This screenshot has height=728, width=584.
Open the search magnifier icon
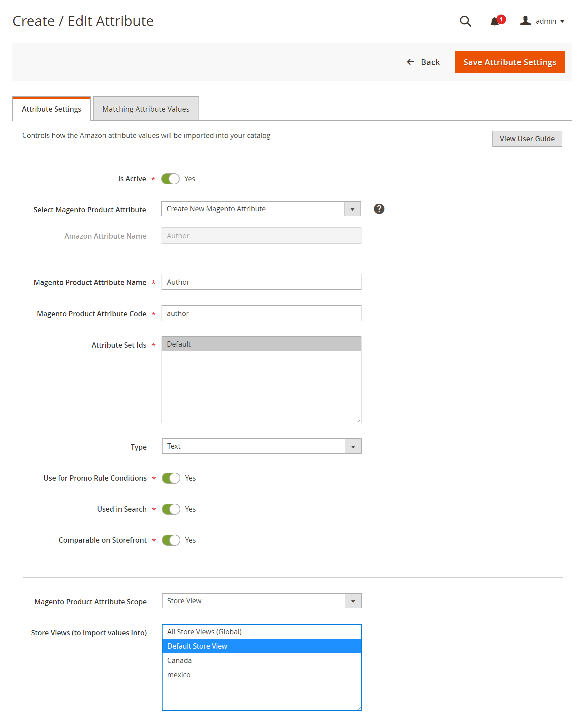(465, 21)
